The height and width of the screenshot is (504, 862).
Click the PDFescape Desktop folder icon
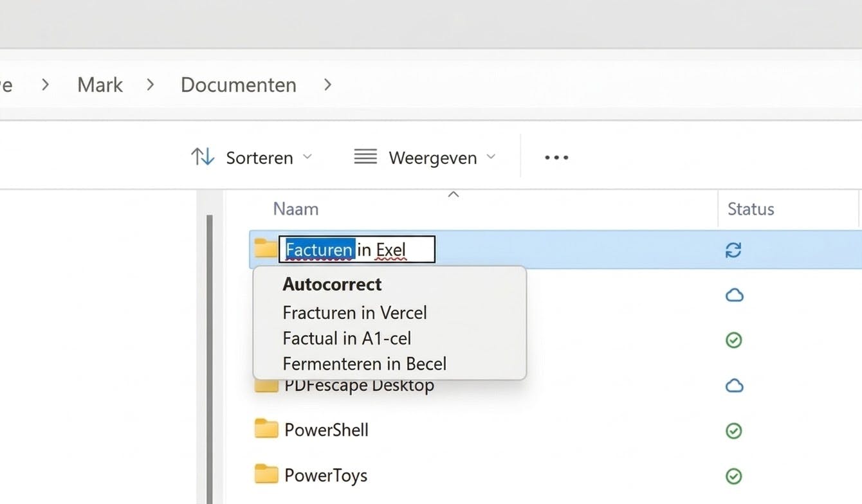point(266,384)
